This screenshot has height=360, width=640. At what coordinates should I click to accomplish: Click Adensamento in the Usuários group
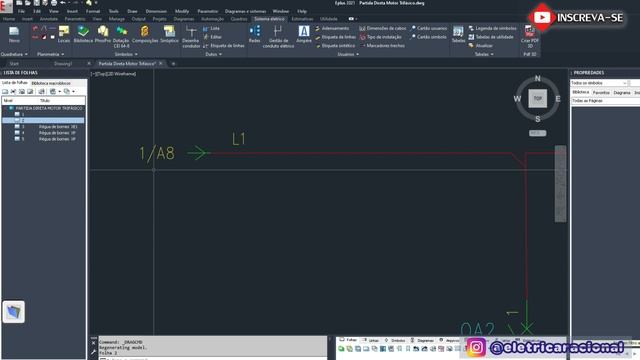point(332,29)
